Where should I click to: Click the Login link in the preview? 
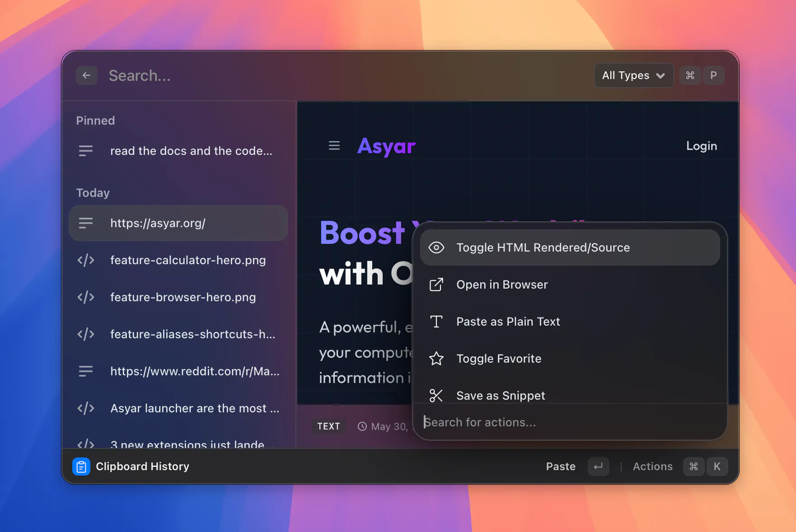[702, 146]
